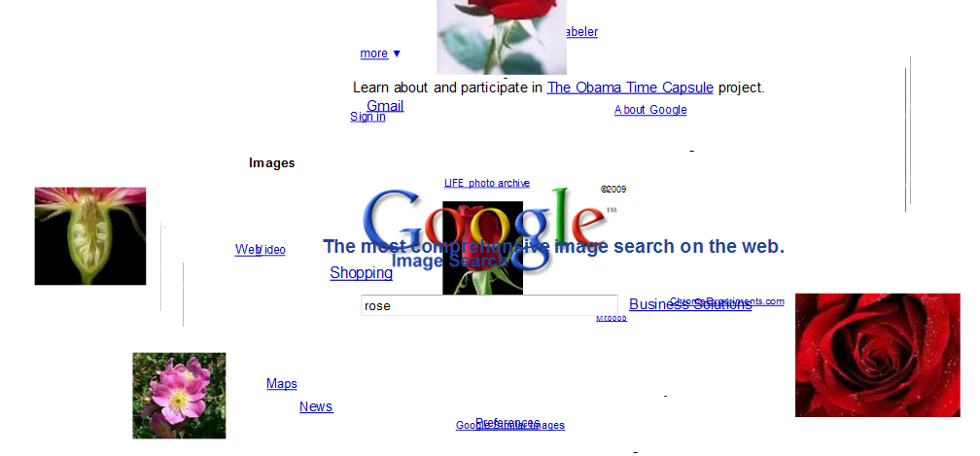The height and width of the screenshot is (456, 980).
Task: Switch to Shopping search
Action: point(362,273)
